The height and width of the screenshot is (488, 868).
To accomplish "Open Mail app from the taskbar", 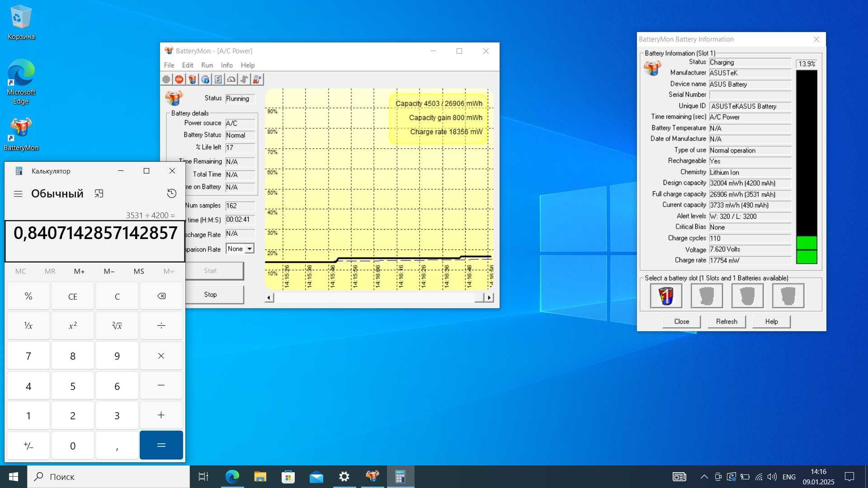I will coord(316,477).
